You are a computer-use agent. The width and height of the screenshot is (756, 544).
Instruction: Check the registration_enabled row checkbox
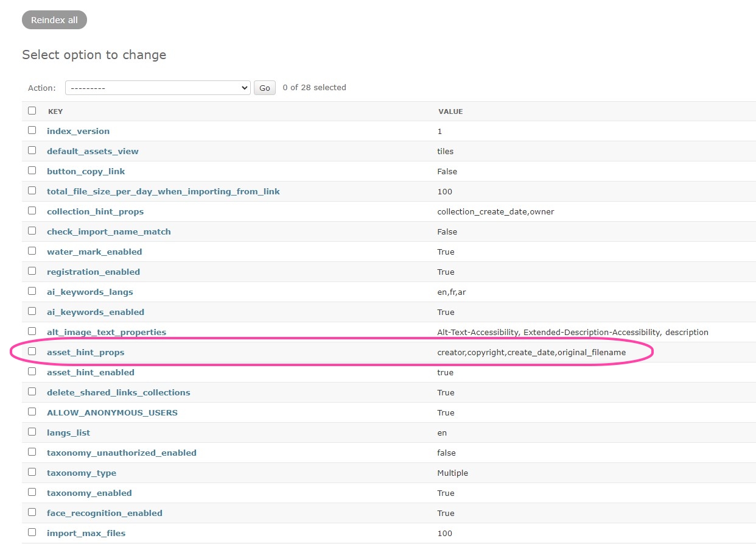[x=32, y=271]
